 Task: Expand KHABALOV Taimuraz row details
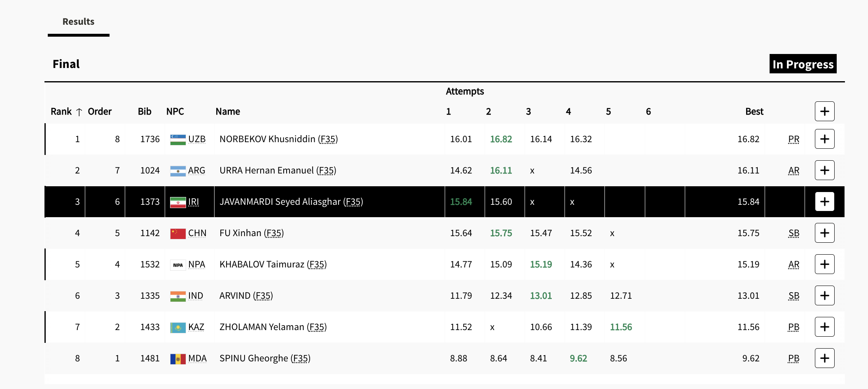pyautogui.click(x=824, y=264)
